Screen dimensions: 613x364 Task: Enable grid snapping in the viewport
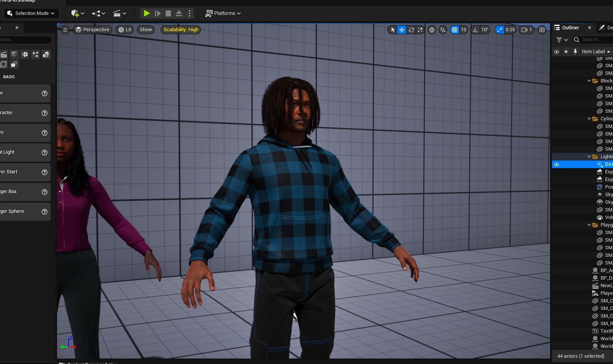pyautogui.click(x=455, y=30)
